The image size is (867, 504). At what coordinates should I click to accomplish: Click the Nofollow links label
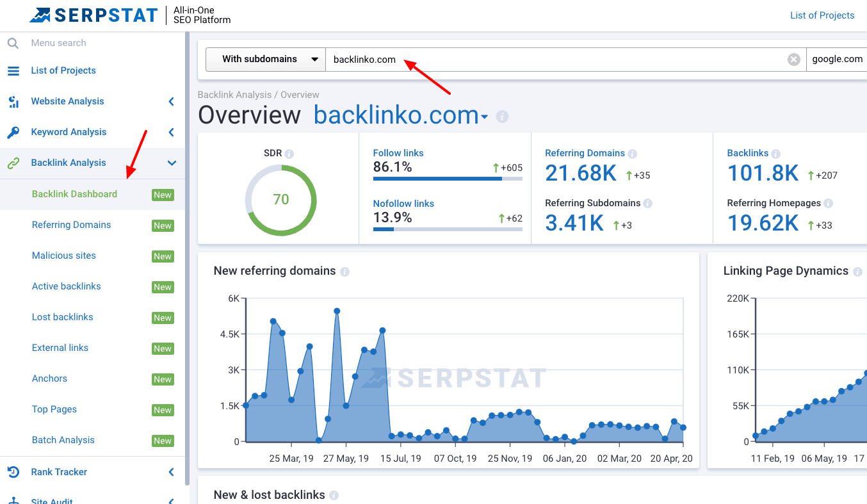[403, 204]
